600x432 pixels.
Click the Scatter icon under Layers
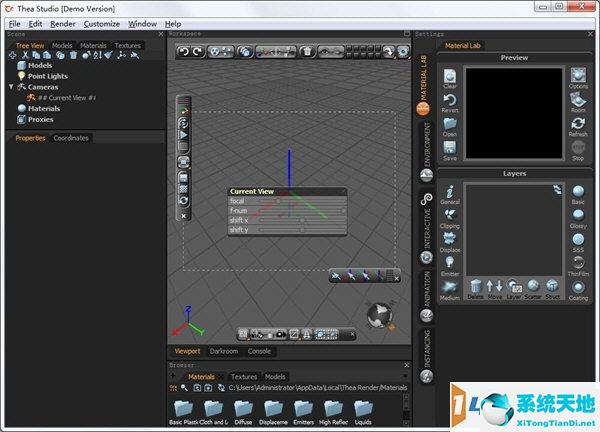pyautogui.click(x=533, y=289)
